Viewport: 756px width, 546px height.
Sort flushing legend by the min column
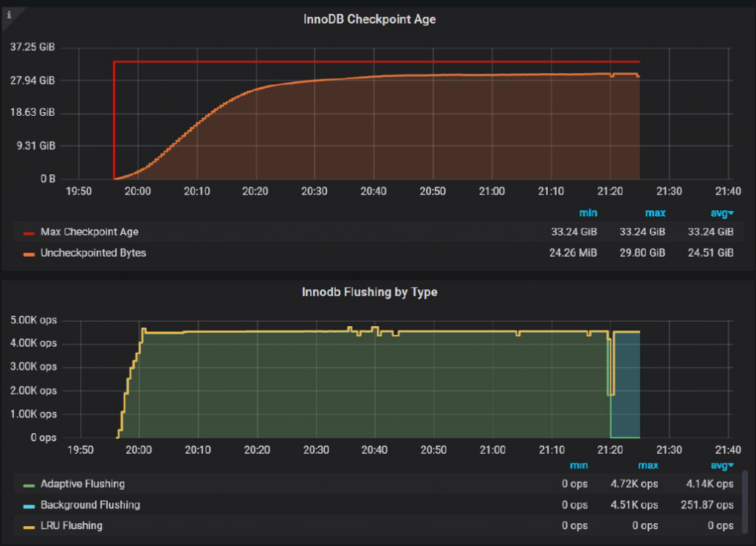tap(579, 466)
